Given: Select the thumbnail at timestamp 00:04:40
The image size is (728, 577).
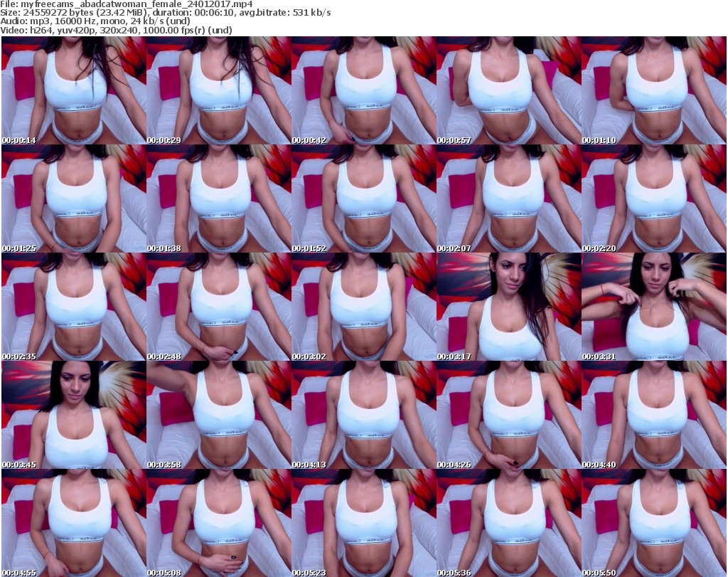Looking at the screenshot, I should point(654,415).
